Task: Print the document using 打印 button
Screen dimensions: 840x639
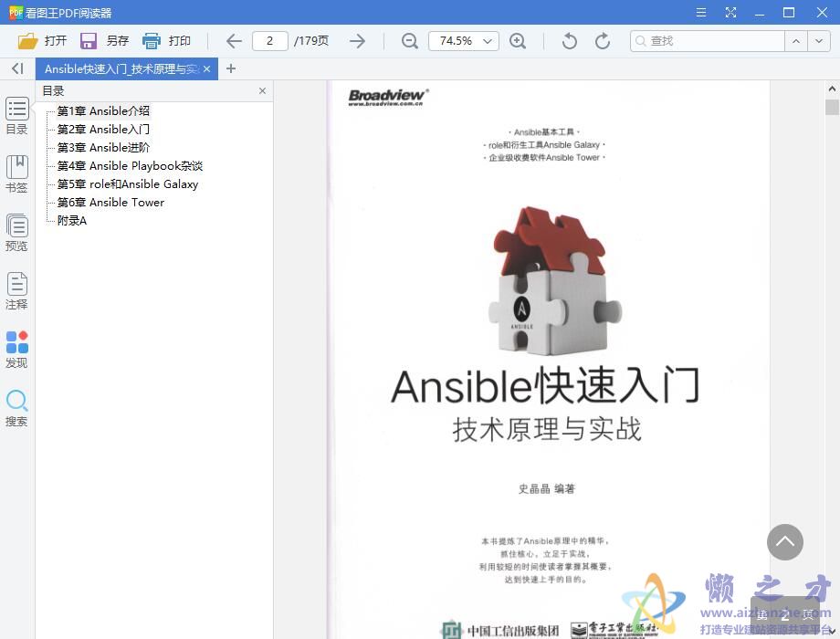Action: pyautogui.click(x=166, y=41)
